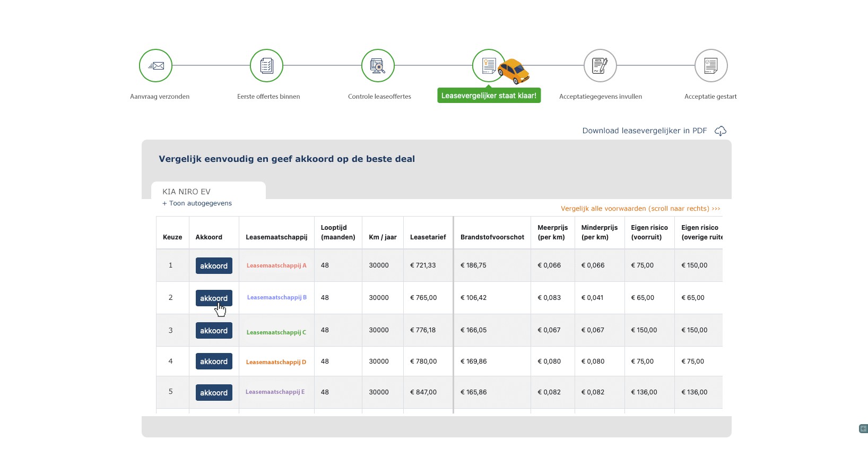Viewport: 868px width, 465px height.
Task: Click Download leasevergelijker in PDF link
Action: coord(645,131)
